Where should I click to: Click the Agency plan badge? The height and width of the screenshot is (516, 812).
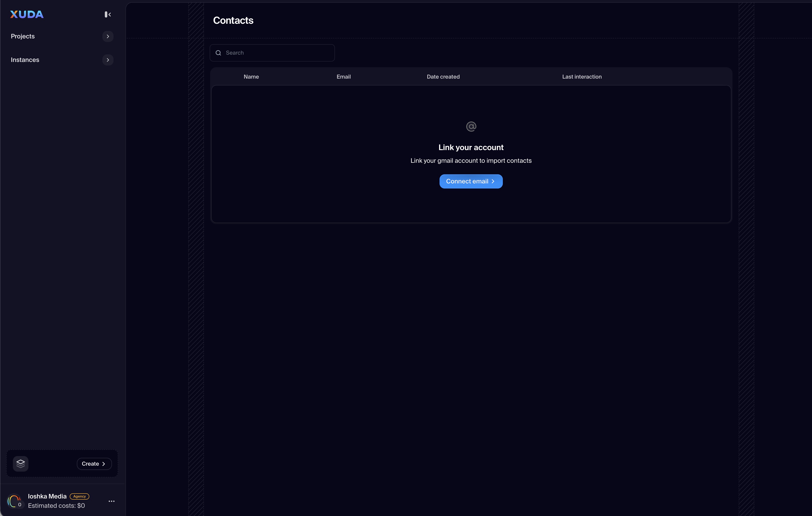[79, 496]
